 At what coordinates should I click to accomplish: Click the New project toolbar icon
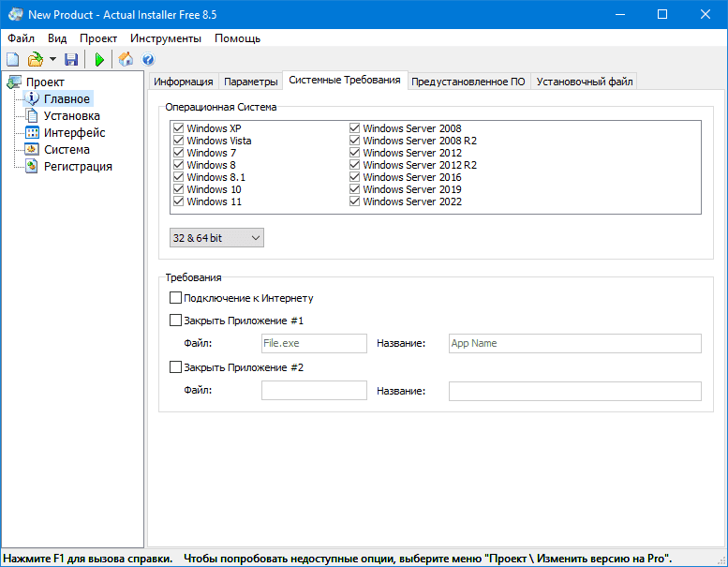click(x=12, y=59)
